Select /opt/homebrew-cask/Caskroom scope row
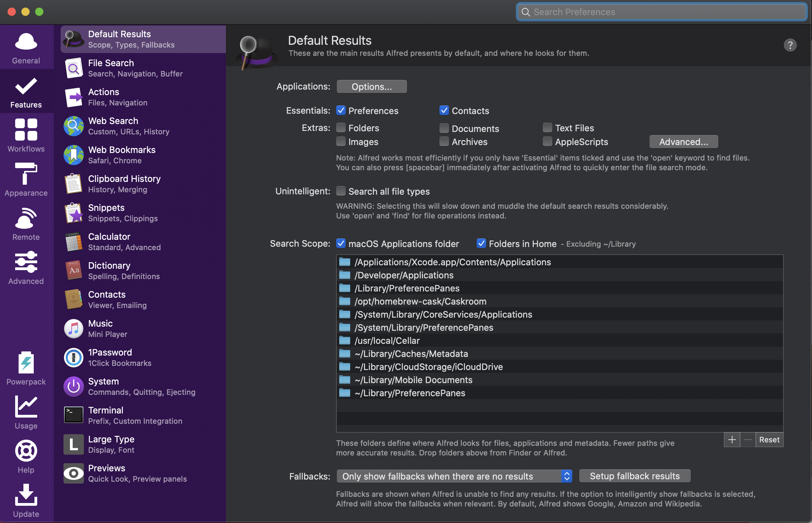This screenshot has height=523, width=812. [x=560, y=301]
